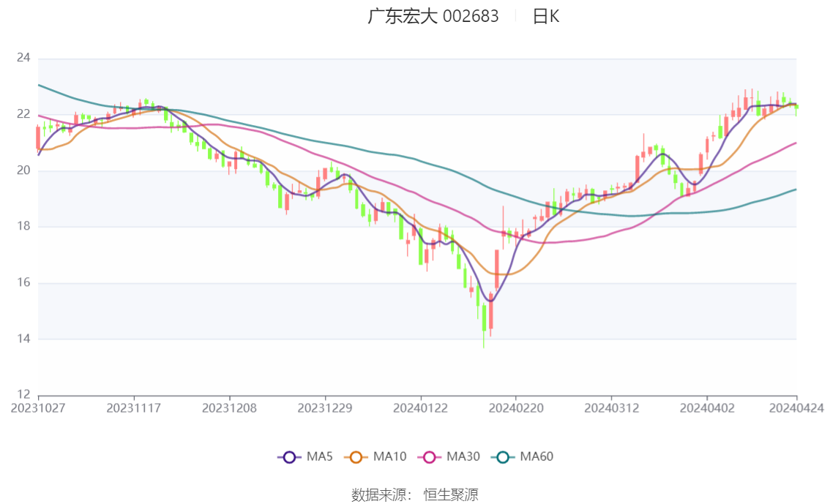Click the 广东宏大 002683 title

[x=433, y=16]
